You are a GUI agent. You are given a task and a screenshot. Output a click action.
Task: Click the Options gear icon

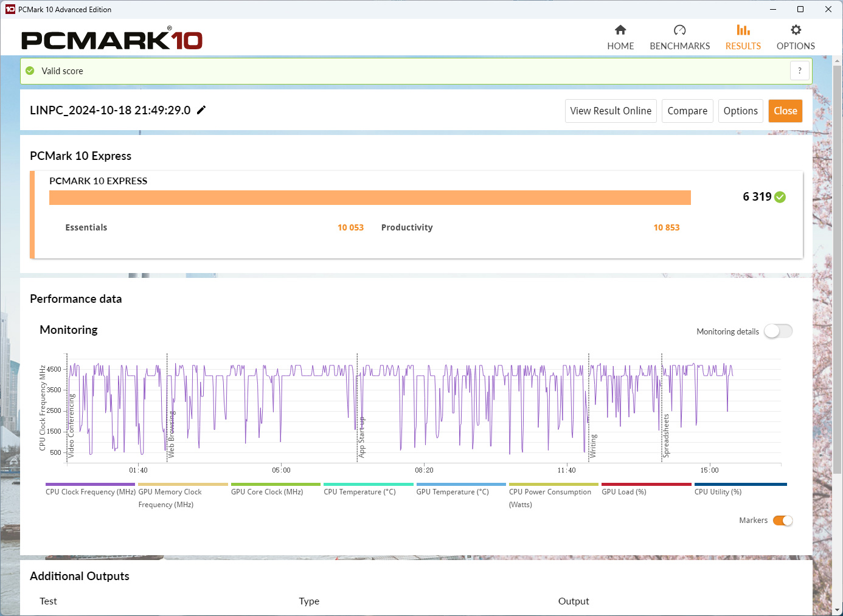(796, 30)
